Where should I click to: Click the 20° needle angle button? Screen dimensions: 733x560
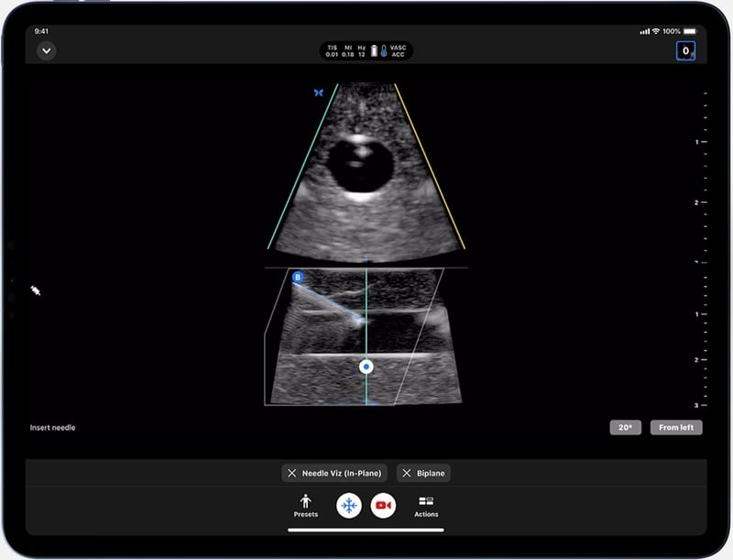(x=625, y=426)
